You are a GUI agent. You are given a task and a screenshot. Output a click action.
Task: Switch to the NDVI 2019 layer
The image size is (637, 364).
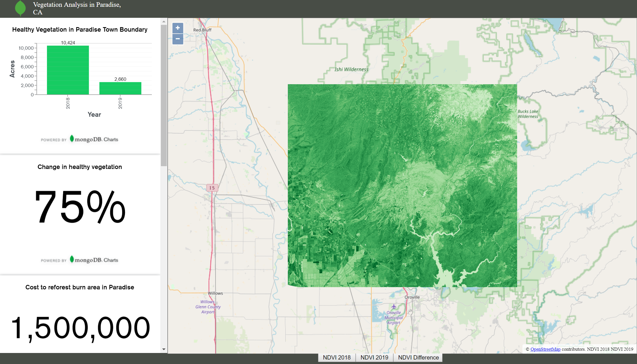374,357
